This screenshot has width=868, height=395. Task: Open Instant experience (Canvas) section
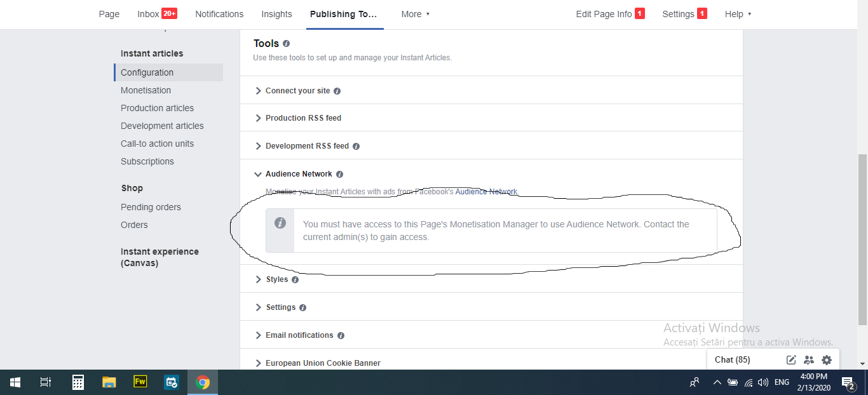point(159,257)
